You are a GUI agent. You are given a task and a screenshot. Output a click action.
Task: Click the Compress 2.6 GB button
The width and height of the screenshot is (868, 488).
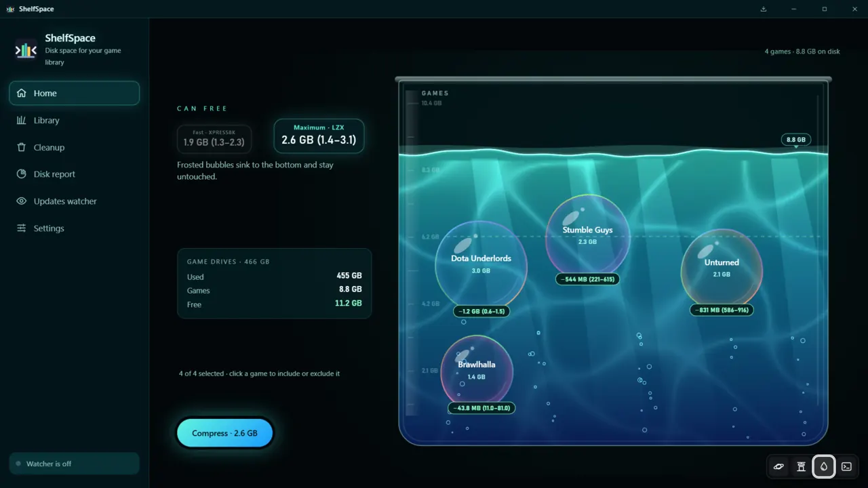tap(224, 433)
